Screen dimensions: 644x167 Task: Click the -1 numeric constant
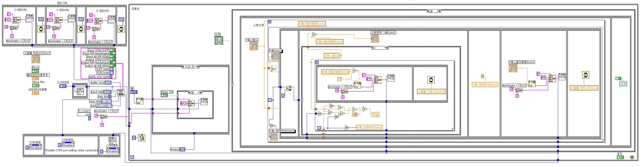click(x=339, y=79)
